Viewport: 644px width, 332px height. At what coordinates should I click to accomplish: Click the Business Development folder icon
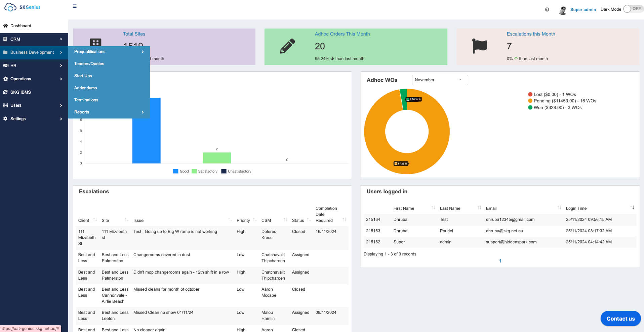(5, 52)
